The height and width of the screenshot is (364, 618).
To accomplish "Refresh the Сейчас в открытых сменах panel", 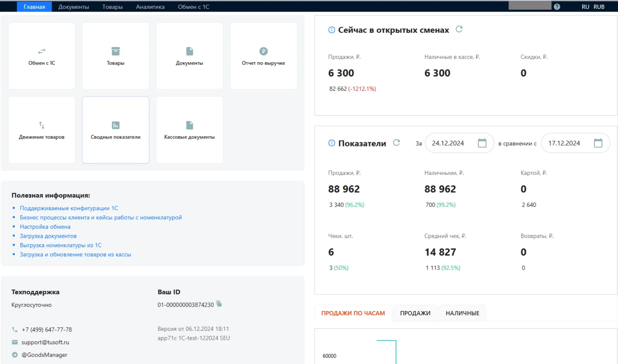I will (x=459, y=29).
